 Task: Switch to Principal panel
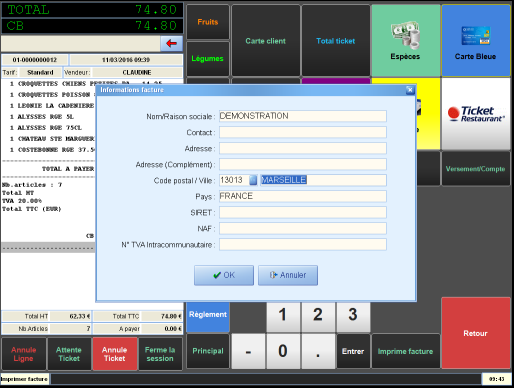tap(208, 351)
